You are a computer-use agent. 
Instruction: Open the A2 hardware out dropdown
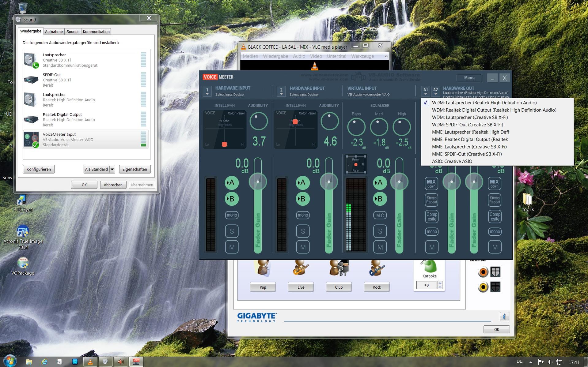(x=435, y=91)
